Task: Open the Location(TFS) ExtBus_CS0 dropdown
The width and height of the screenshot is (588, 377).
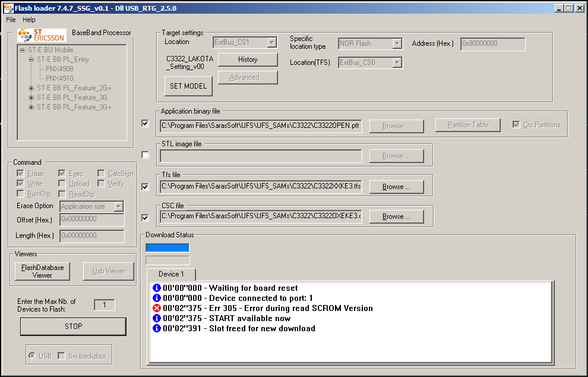Action: pyautogui.click(x=397, y=62)
